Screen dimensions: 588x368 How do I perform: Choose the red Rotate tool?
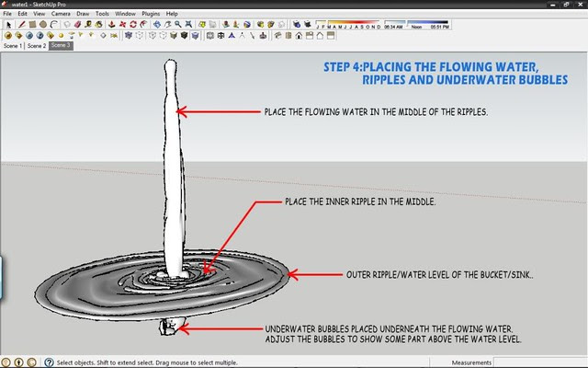click(133, 25)
